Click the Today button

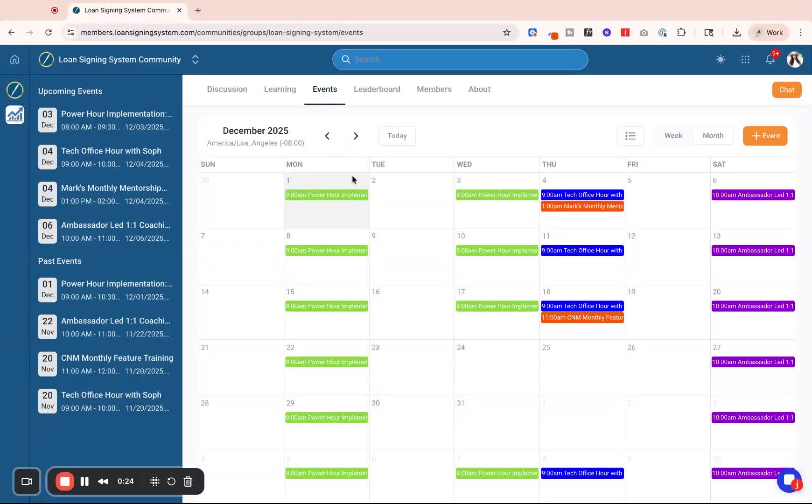397,136
